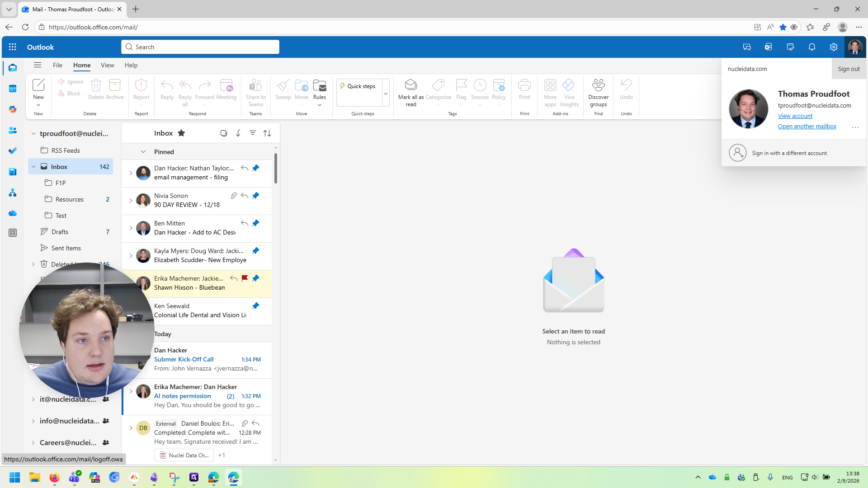Open the My Day notes icon in header
The width and height of the screenshot is (868, 488).
pyautogui.click(x=790, y=47)
